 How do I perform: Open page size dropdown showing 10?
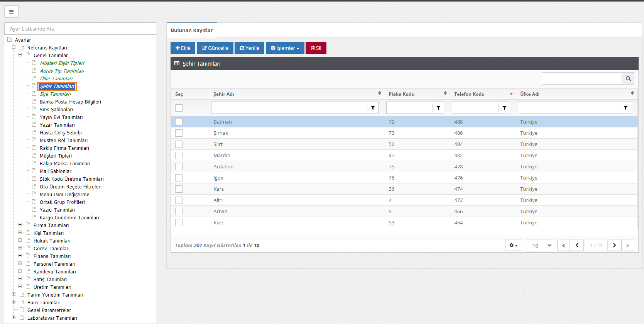click(539, 245)
